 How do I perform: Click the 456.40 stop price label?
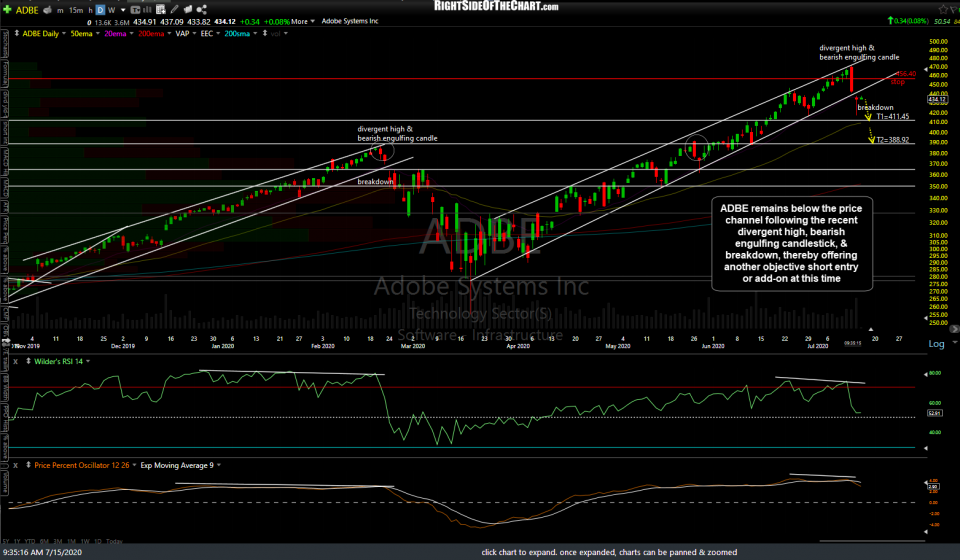pos(906,74)
